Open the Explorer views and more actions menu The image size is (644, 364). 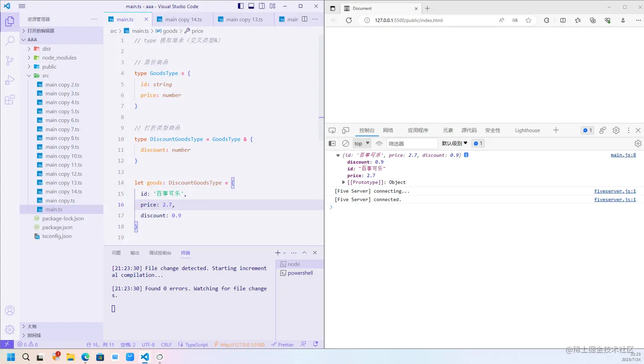click(x=94, y=19)
